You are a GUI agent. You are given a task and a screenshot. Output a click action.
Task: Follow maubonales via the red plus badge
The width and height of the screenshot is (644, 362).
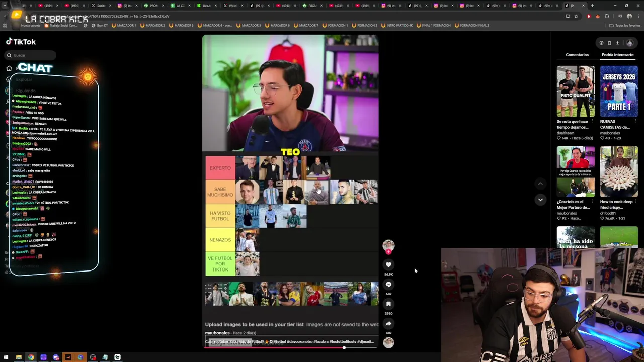(388, 252)
